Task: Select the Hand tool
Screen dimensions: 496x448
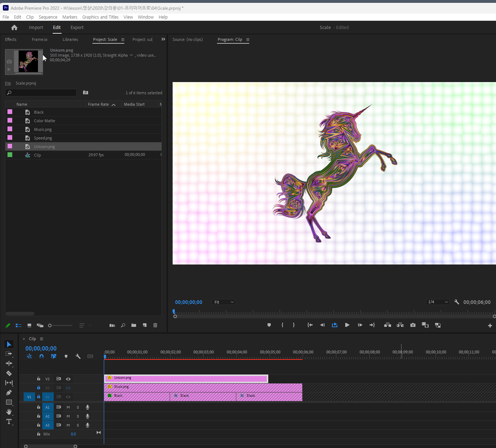Action: tap(9, 412)
